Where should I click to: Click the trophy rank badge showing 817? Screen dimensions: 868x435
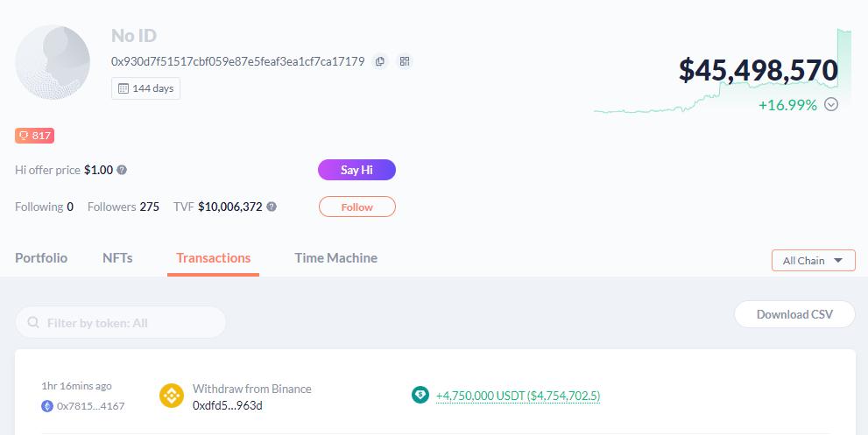(x=35, y=136)
